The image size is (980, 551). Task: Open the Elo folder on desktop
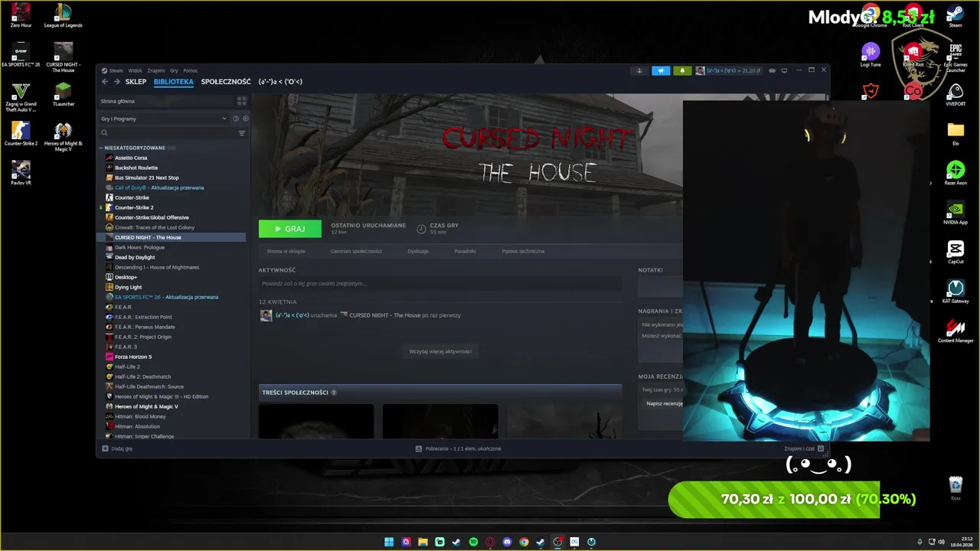(955, 134)
